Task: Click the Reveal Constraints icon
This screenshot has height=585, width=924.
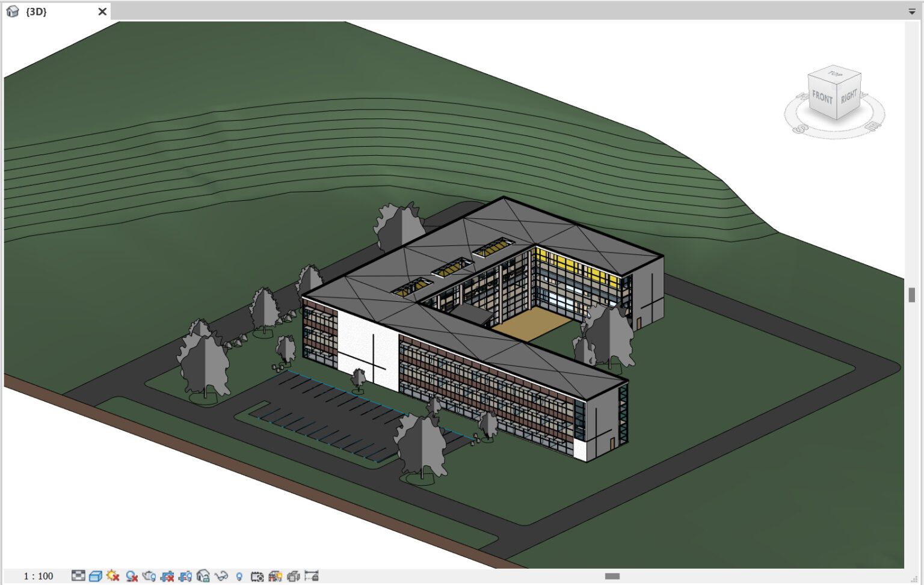Action: [x=312, y=575]
